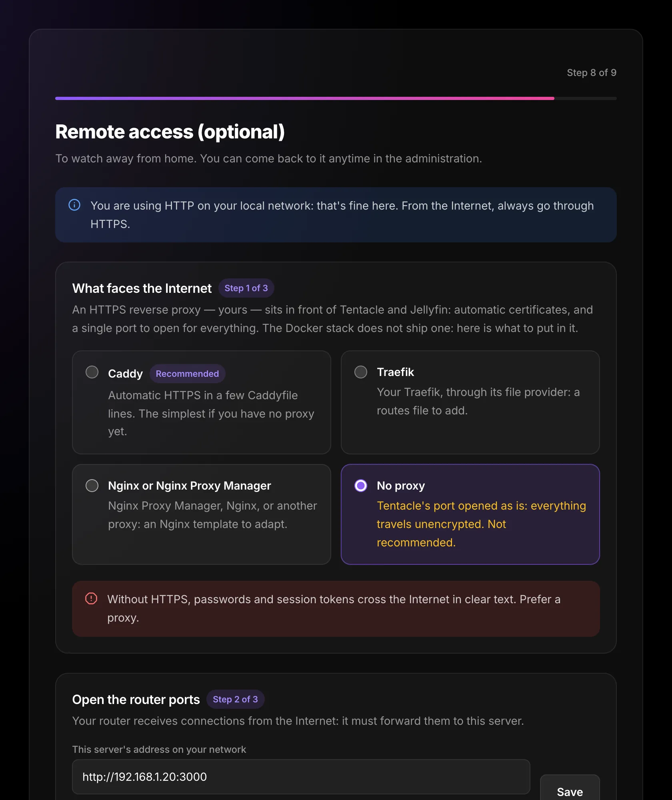Click the Traefik description about file provider
The width and height of the screenshot is (672, 800).
[478, 401]
